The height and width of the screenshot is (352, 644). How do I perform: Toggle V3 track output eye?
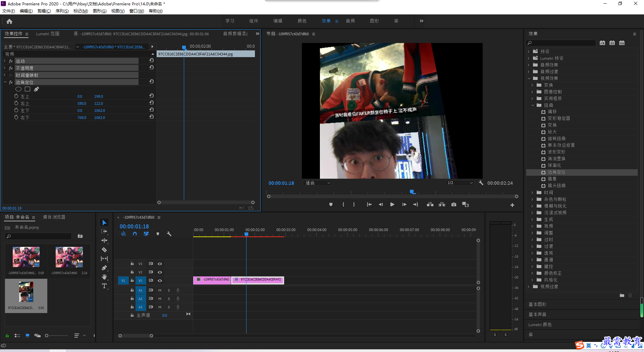coord(160,264)
